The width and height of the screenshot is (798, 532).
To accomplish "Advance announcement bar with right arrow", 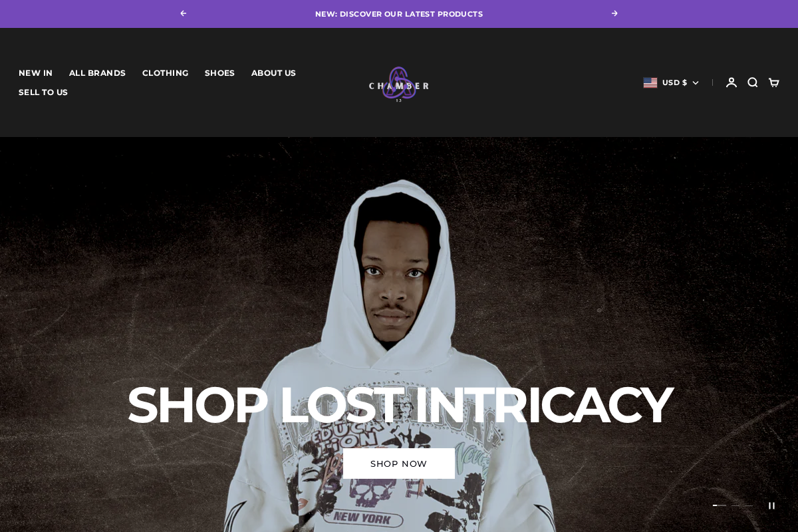I will (x=614, y=13).
